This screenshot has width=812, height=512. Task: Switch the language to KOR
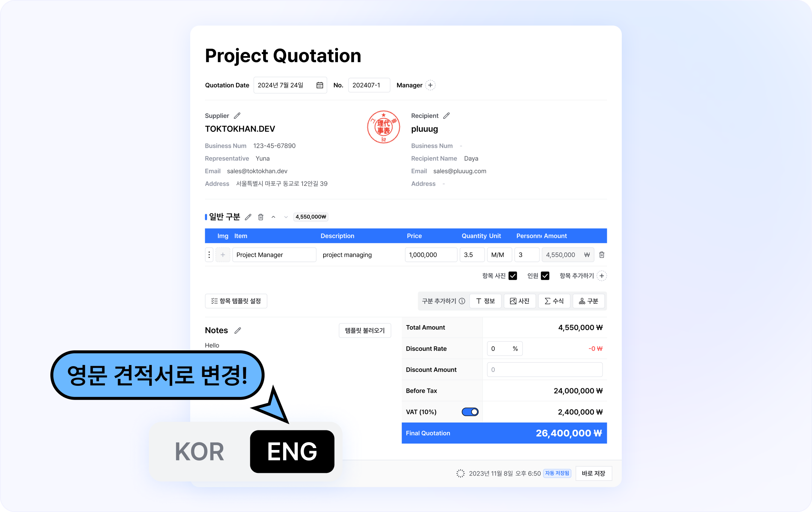coord(200,451)
